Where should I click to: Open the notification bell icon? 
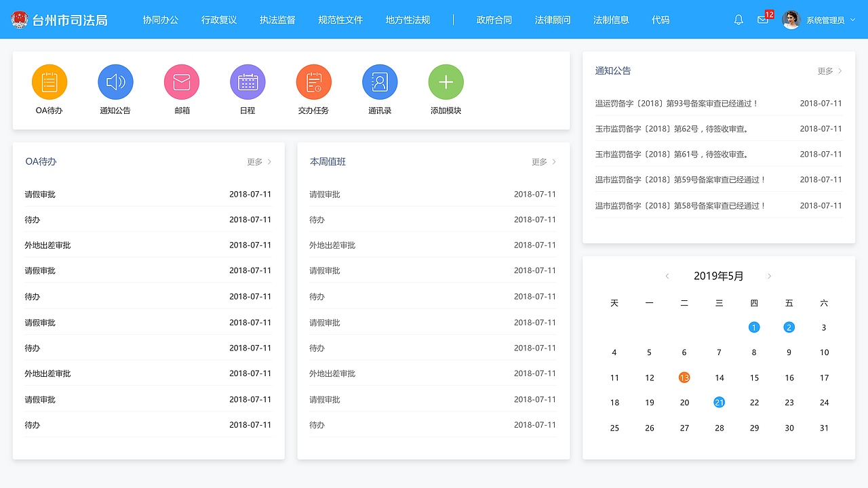(x=738, y=20)
